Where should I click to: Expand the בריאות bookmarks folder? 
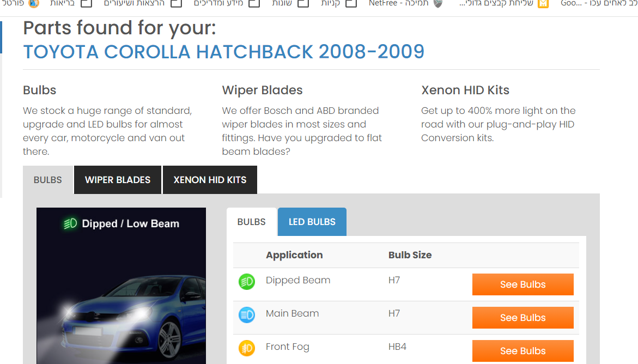tap(87, 4)
